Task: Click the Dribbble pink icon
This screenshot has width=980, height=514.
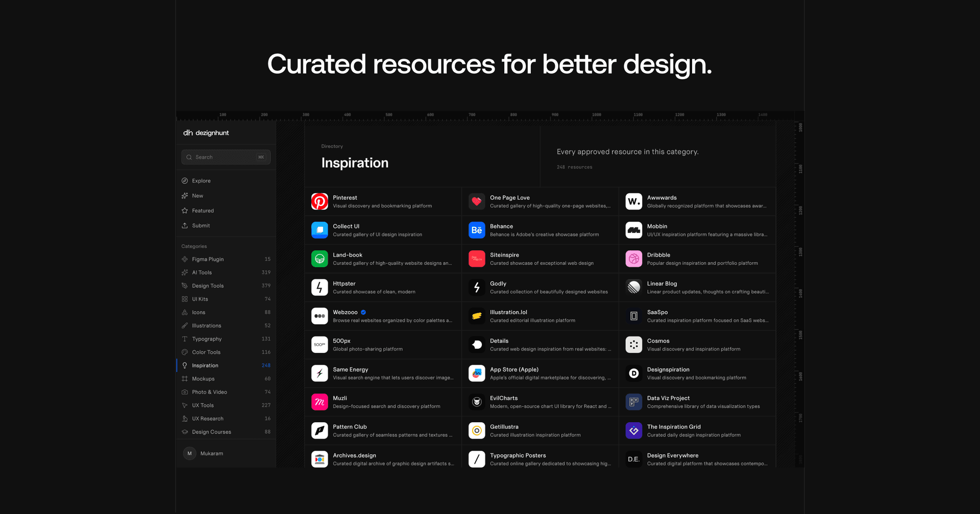Action: point(634,259)
